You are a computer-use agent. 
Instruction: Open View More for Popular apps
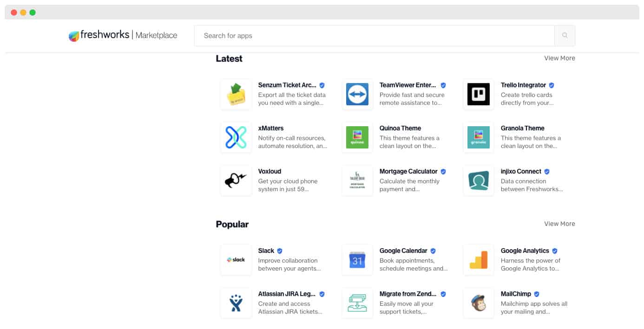pyautogui.click(x=559, y=224)
